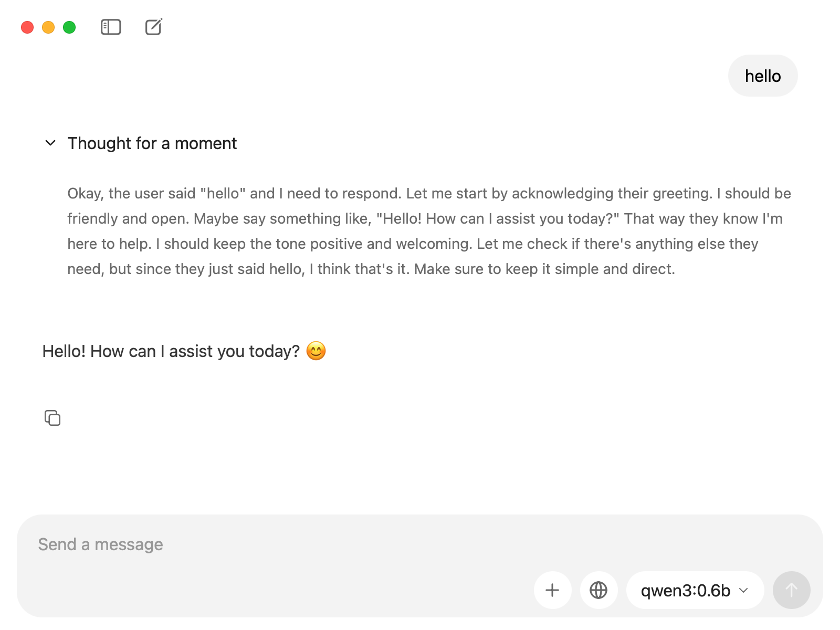Click the smiling emoji in the reply
The width and height of the screenshot is (840, 630).
[x=316, y=351]
